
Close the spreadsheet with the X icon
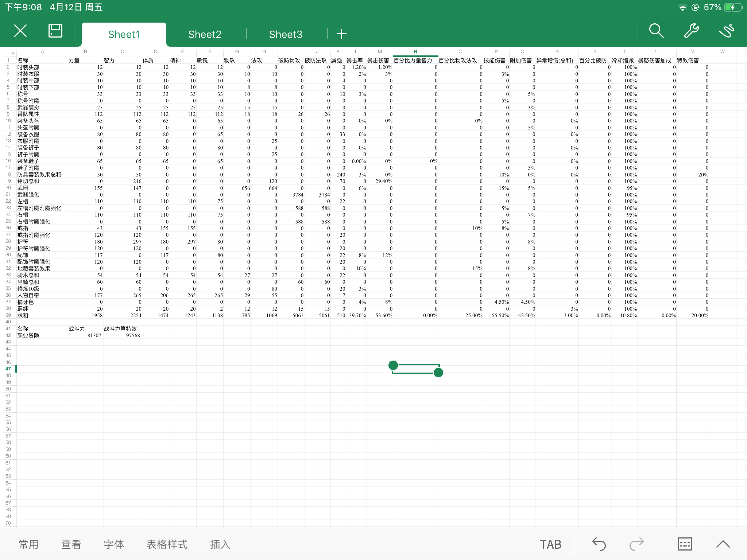(x=20, y=31)
